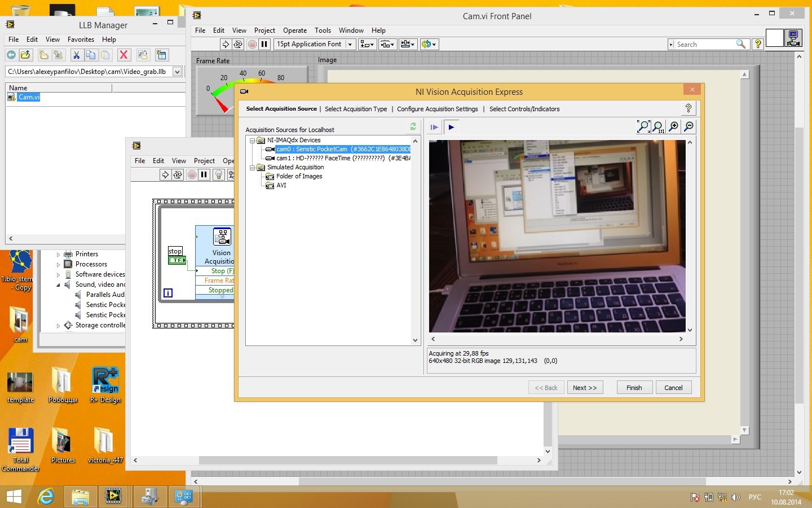Click the Copy icon in LLB Manager
The image size is (812, 508).
[x=90, y=55]
